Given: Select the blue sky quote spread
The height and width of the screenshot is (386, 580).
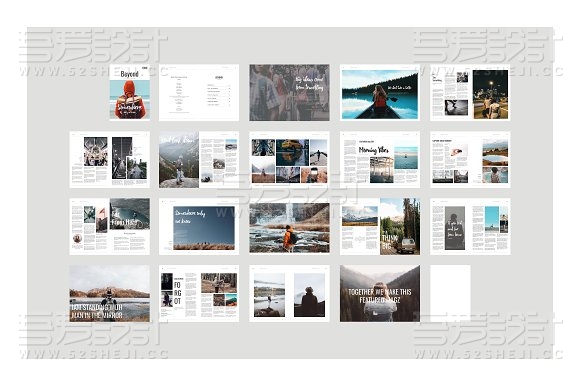Looking at the screenshot, I should (199, 226).
